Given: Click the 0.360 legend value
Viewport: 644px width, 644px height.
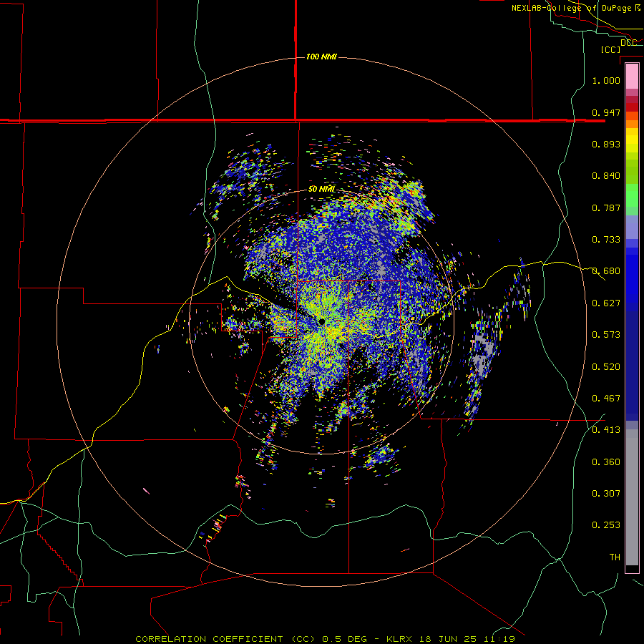Looking at the screenshot, I should 606,462.
